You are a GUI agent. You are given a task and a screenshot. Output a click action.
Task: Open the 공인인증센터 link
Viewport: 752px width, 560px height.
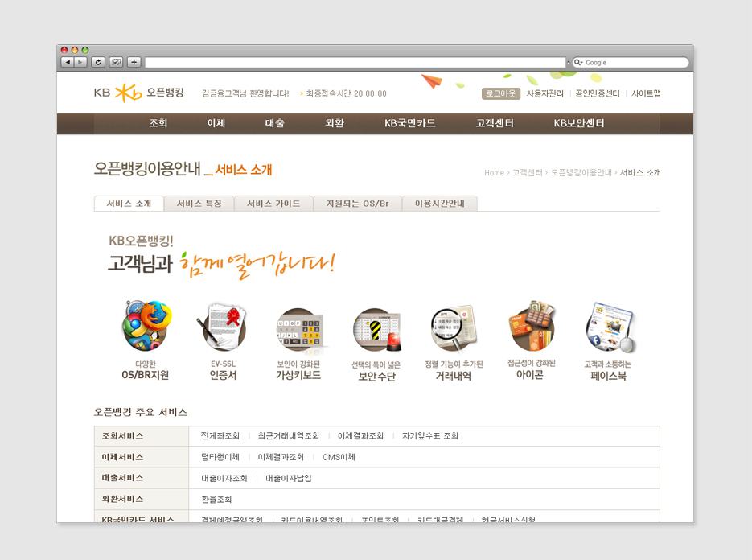(598, 93)
